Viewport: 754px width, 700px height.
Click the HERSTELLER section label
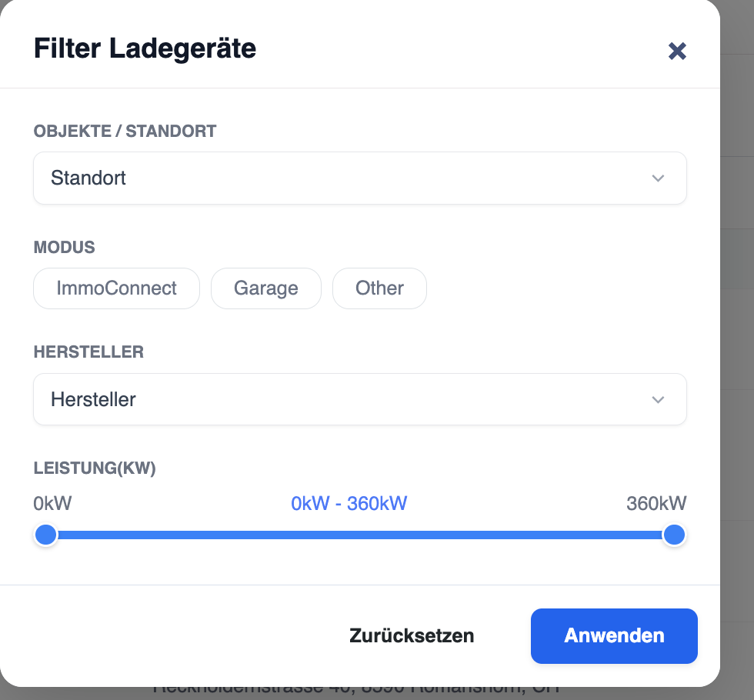coord(88,352)
